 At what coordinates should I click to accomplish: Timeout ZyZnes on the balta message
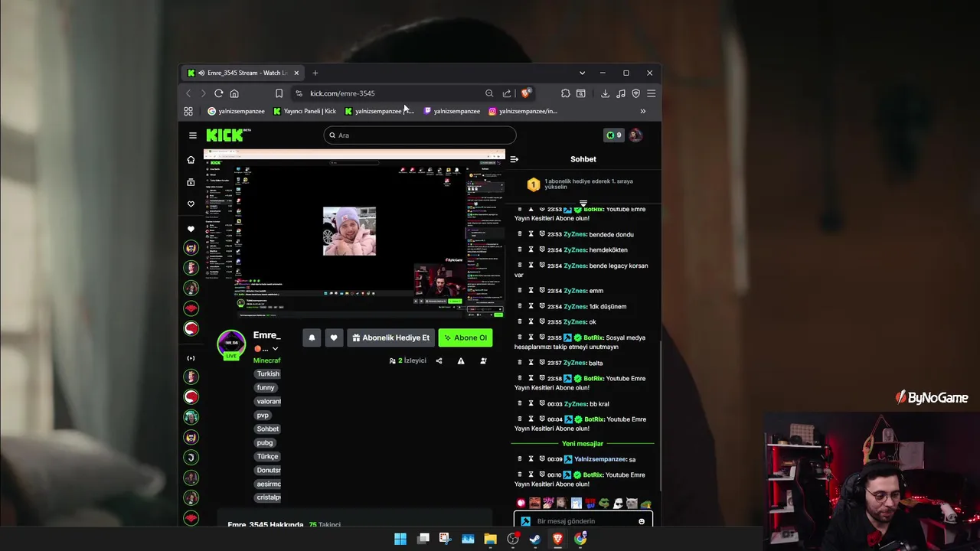(531, 363)
